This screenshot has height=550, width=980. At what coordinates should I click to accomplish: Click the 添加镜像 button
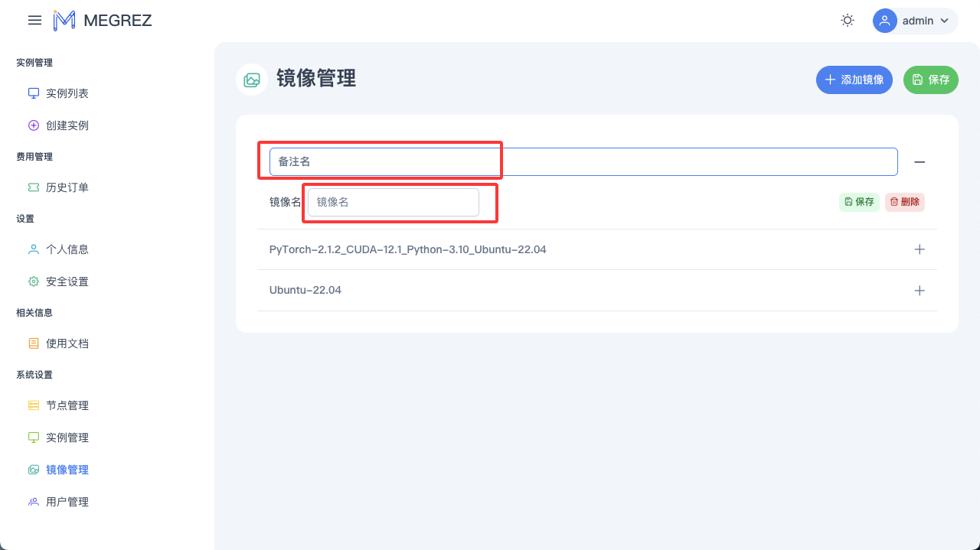854,80
